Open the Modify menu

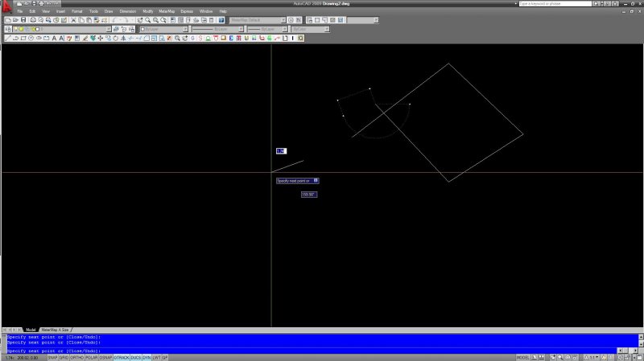pyautogui.click(x=148, y=11)
